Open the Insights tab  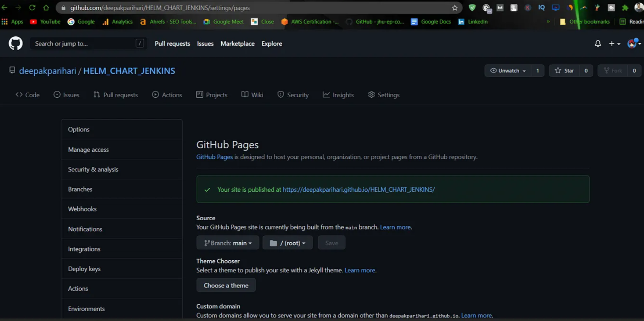[x=338, y=95]
